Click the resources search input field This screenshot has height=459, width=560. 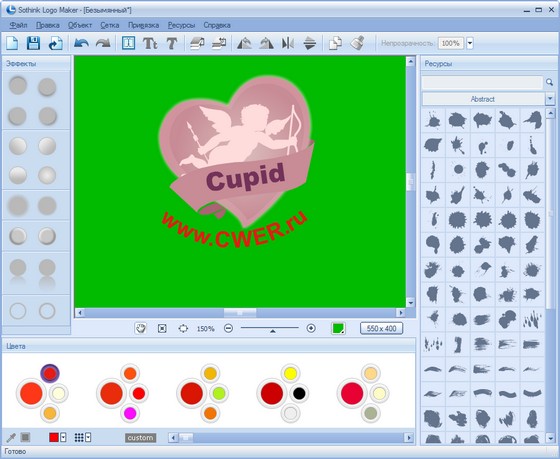tap(482, 83)
